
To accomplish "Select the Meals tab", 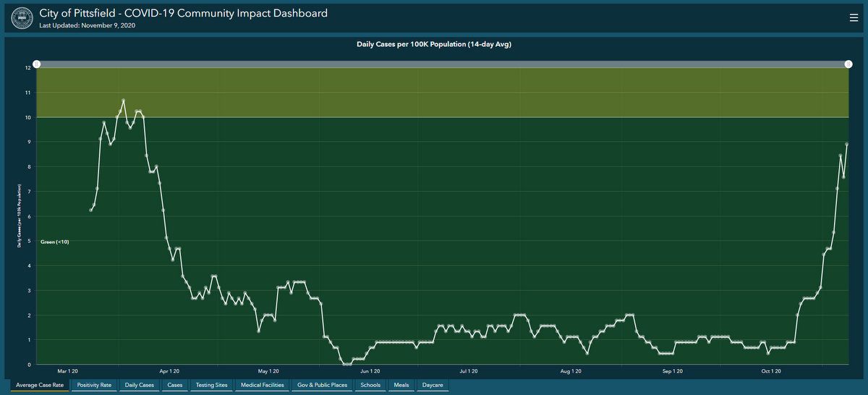I will click(402, 386).
